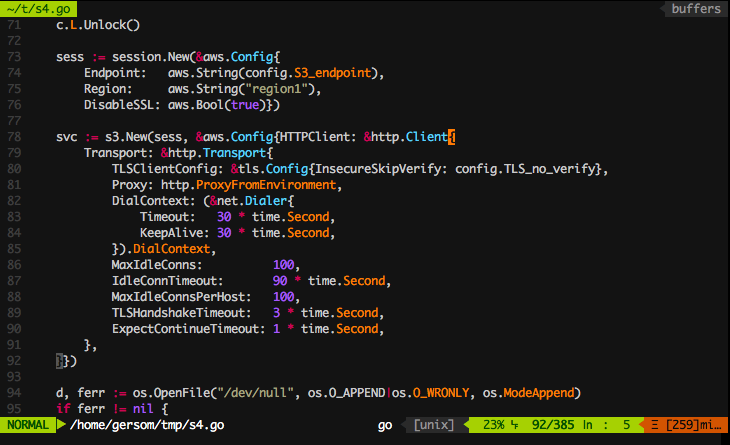Screen dimensions: 730x445
Task: Click the "region1" string literal
Action: click(276, 89)
